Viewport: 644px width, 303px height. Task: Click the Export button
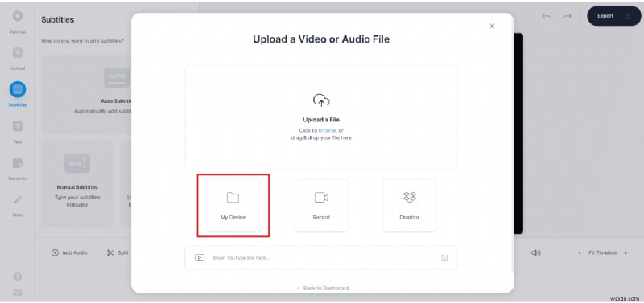click(614, 16)
